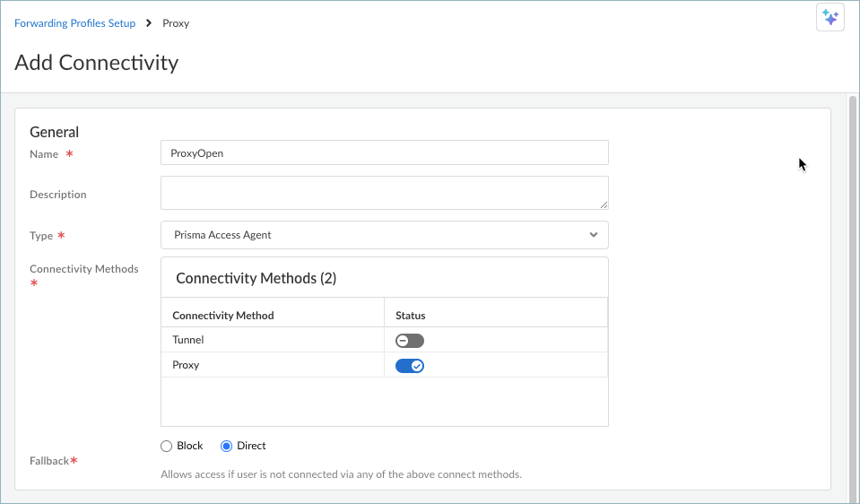Click the Connectivity Methods (2) table title
This screenshot has width=860, height=504.
click(256, 278)
